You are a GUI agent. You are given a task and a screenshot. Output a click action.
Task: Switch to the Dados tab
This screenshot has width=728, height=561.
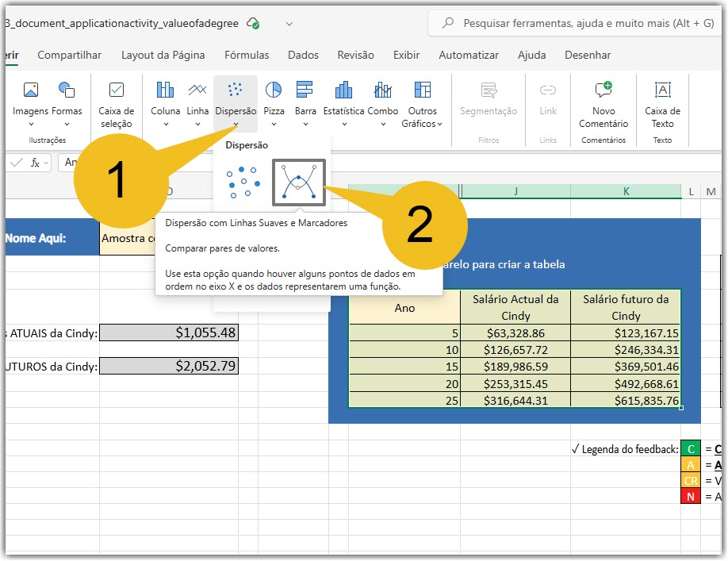(303, 56)
